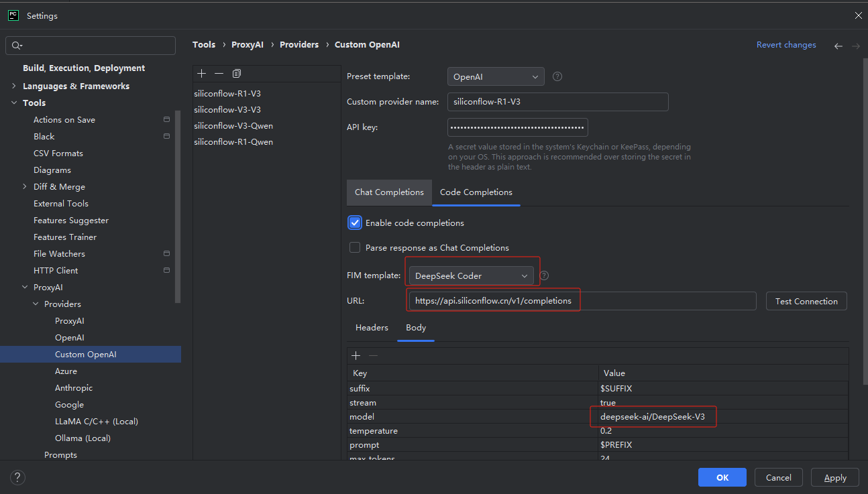Click the settings search magnifier icon
The width and height of the screenshot is (868, 494).
click(x=17, y=46)
